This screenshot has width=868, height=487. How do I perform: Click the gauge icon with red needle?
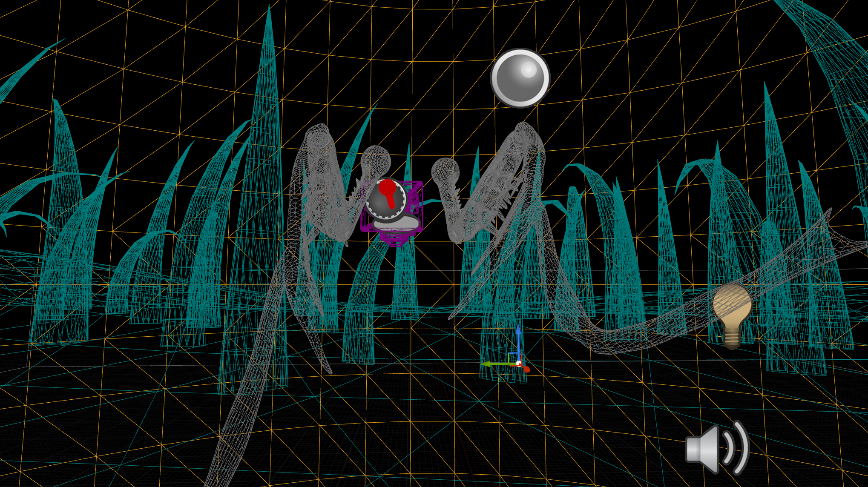tap(387, 198)
